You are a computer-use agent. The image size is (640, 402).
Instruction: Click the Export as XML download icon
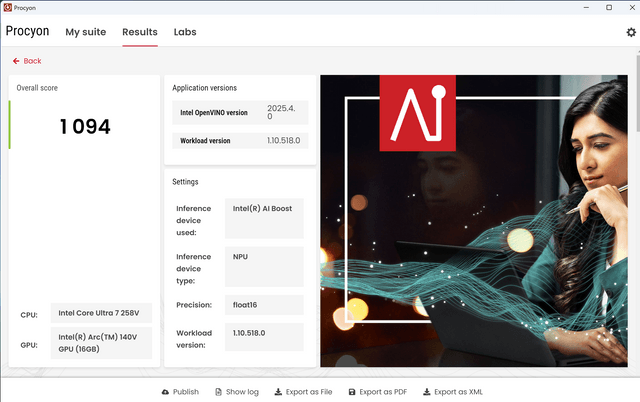point(427,392)
